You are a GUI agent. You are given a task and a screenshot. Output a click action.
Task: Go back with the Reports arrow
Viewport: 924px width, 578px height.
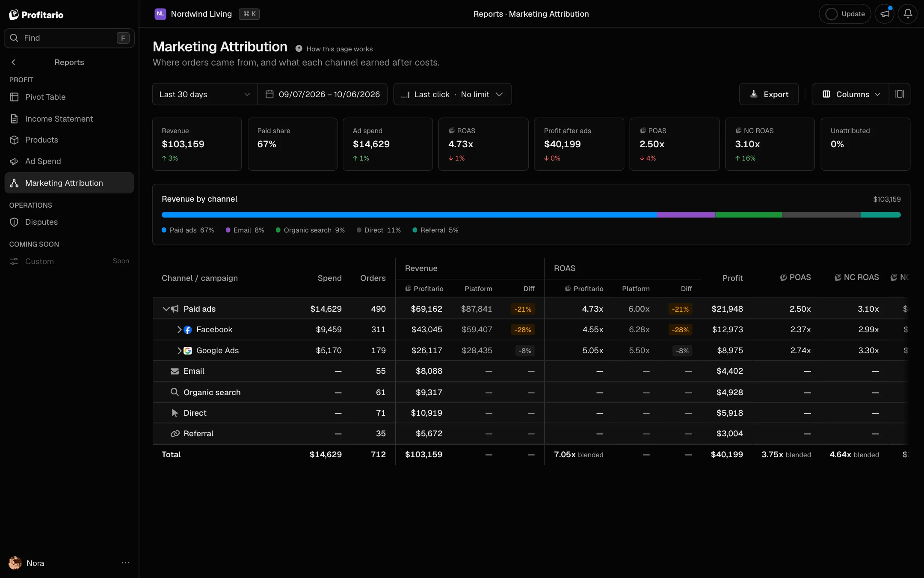(x=14, y=62)
